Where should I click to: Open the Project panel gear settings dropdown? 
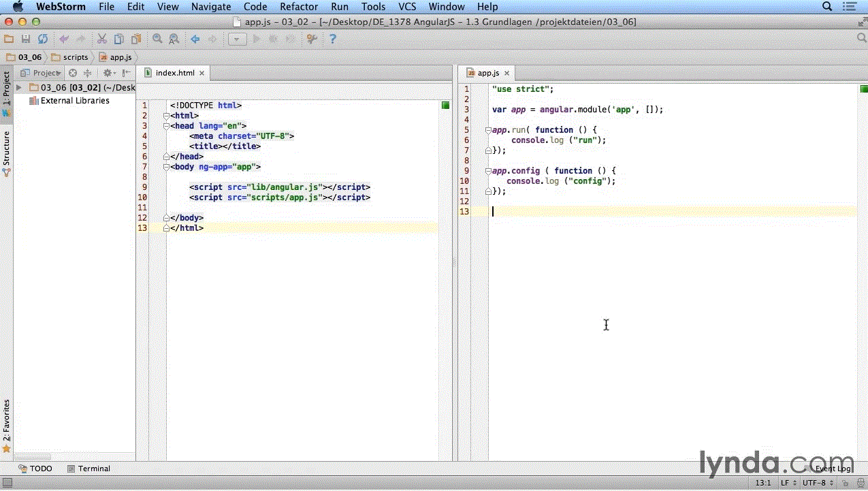coord(109,73)
